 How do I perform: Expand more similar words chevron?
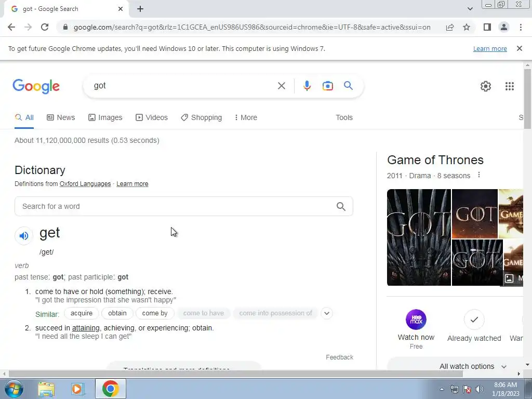(x=326, y=313)
